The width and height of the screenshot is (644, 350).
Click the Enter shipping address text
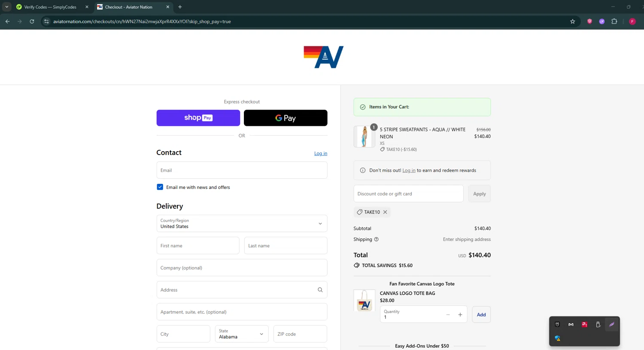(x=467, y=239)
